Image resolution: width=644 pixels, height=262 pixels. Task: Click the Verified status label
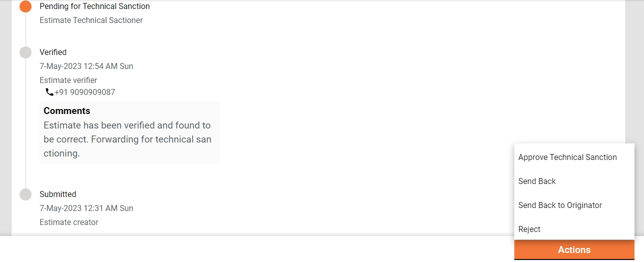pos(53,52)
